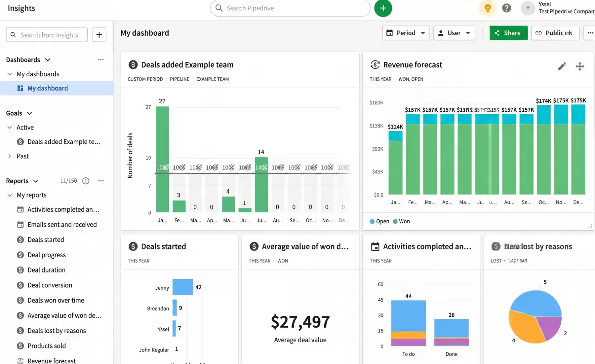Edit Revenue forecast with the pencil icon

pyautogui.click(x=562, y=66)
